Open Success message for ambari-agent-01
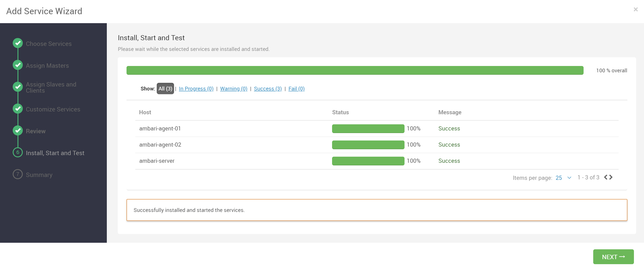The height and width of the screenshot is (267, 644). (449, 128)
